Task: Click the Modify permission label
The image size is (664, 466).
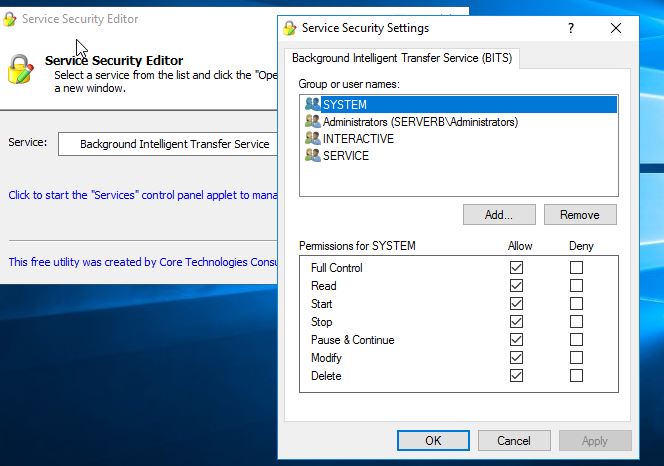Action: [326, 358]
